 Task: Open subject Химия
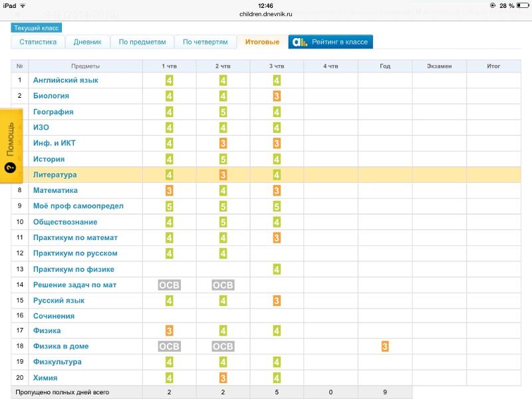pyautogui.click(x=45, y=378)
